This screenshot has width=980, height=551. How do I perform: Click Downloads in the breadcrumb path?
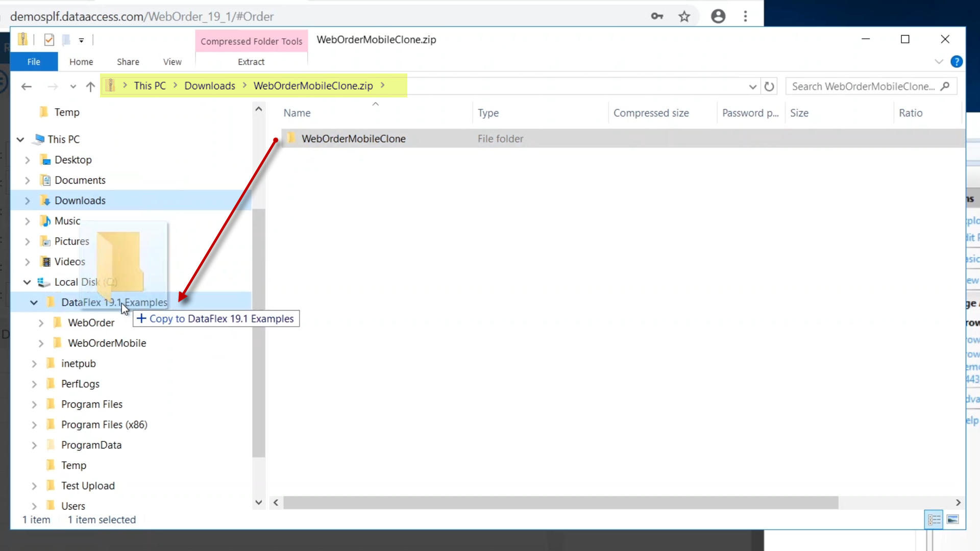click(210, 86)
